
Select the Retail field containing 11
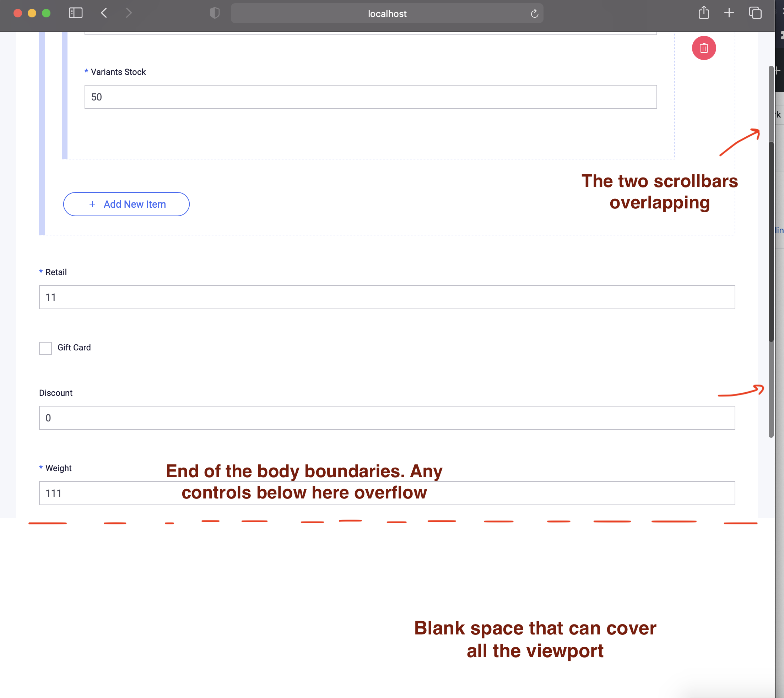pos(387,297)
